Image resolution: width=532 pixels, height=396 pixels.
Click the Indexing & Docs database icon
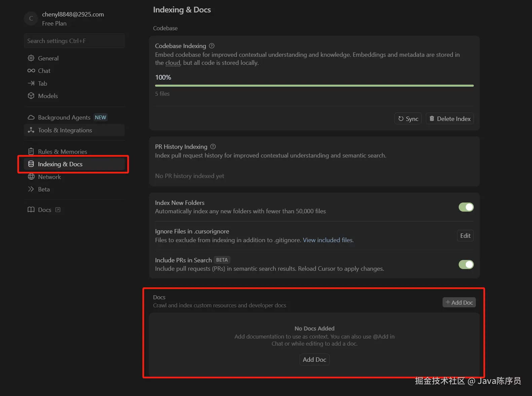pos(31,164)
